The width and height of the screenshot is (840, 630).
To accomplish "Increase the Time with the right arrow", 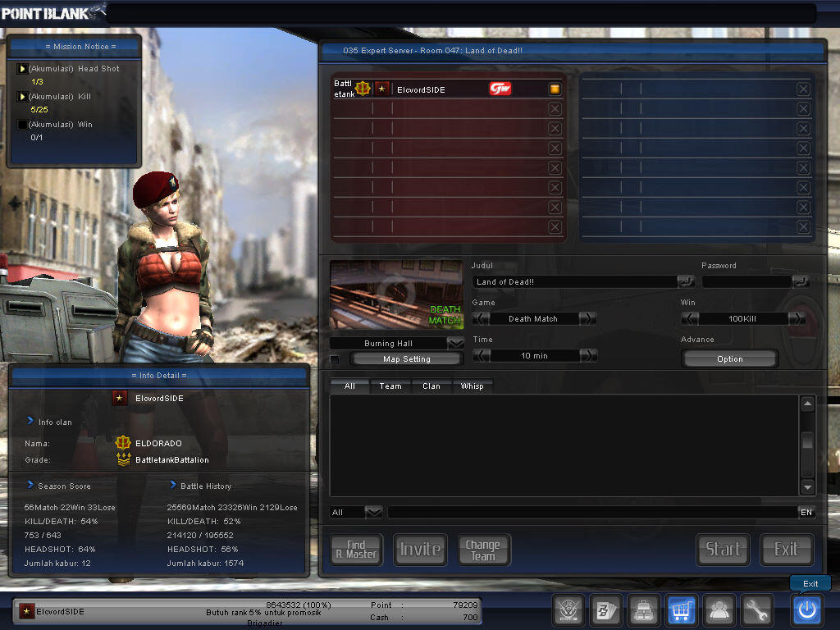I will (x=588, y=355).
